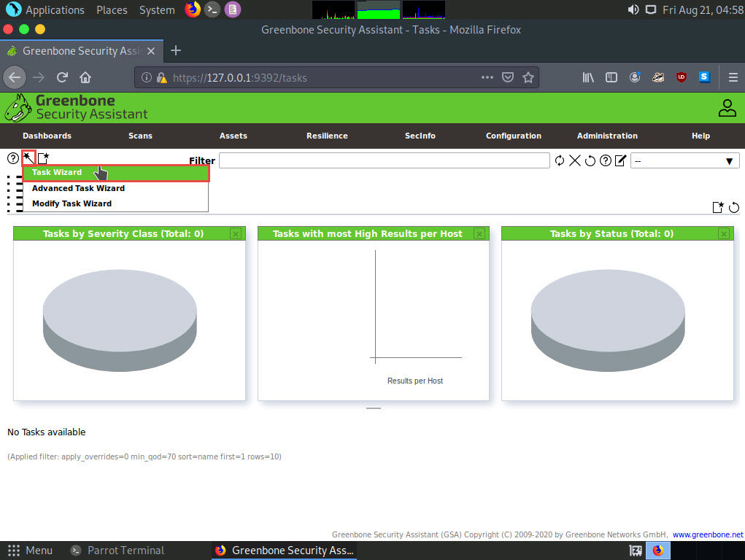Click the wizard wand icon
Viewport: 745px width, 560px height.
pyautogui.click(x=28, y=157)
